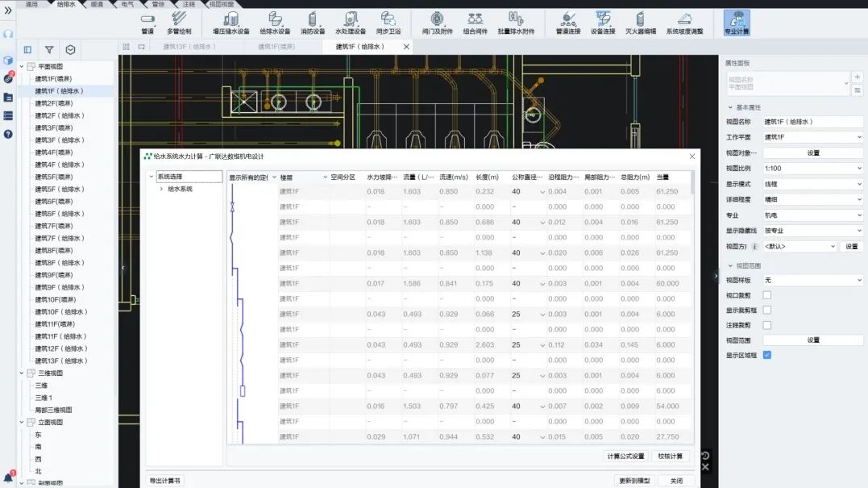Image resolution: width=868 pixels, height=488 pixels.
Task: Open the 显示隐藏线 dropdown
Action: click(812, 231)
